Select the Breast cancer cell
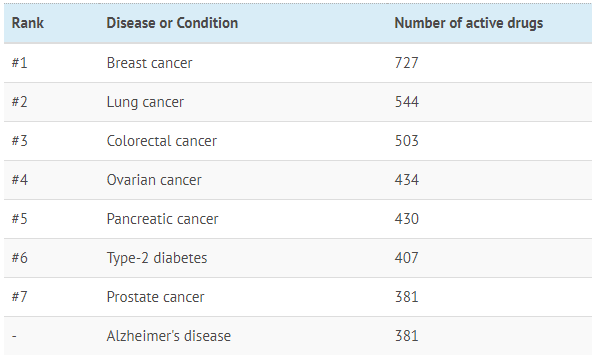 (x=150, y=63)
